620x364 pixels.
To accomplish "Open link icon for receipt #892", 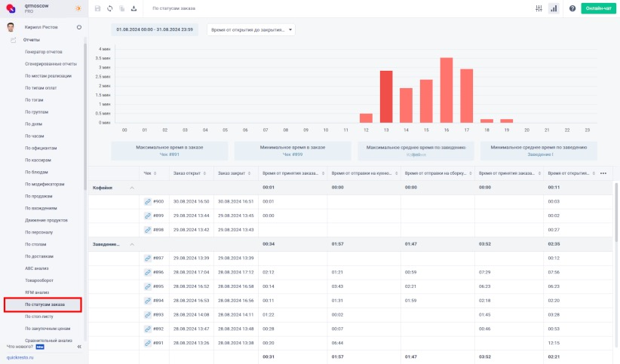I will (148, 329).
